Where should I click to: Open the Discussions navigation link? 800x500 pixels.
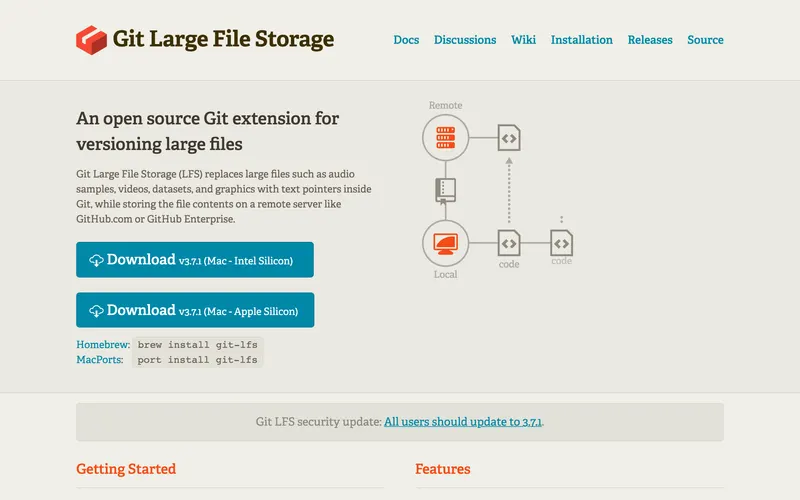pos(465,40)
